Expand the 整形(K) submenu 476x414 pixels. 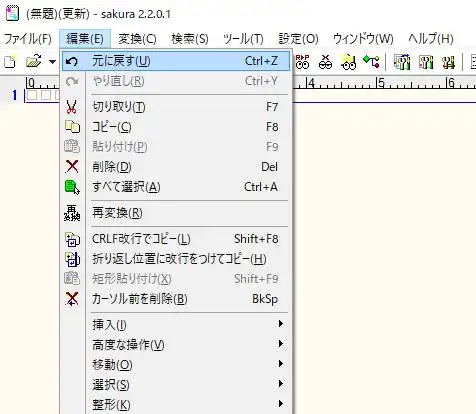pyautogui.click(x=176, y=404)
